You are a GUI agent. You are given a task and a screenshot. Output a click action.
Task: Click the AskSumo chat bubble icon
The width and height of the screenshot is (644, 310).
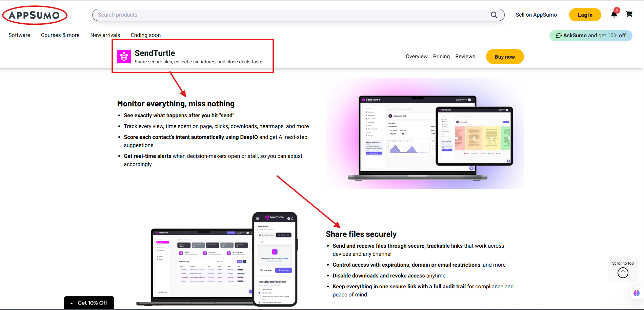tap(559, 36)
